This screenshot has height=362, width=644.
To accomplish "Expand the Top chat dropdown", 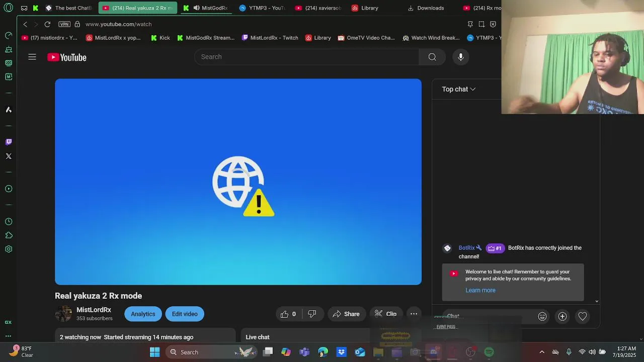I will 459,89.
